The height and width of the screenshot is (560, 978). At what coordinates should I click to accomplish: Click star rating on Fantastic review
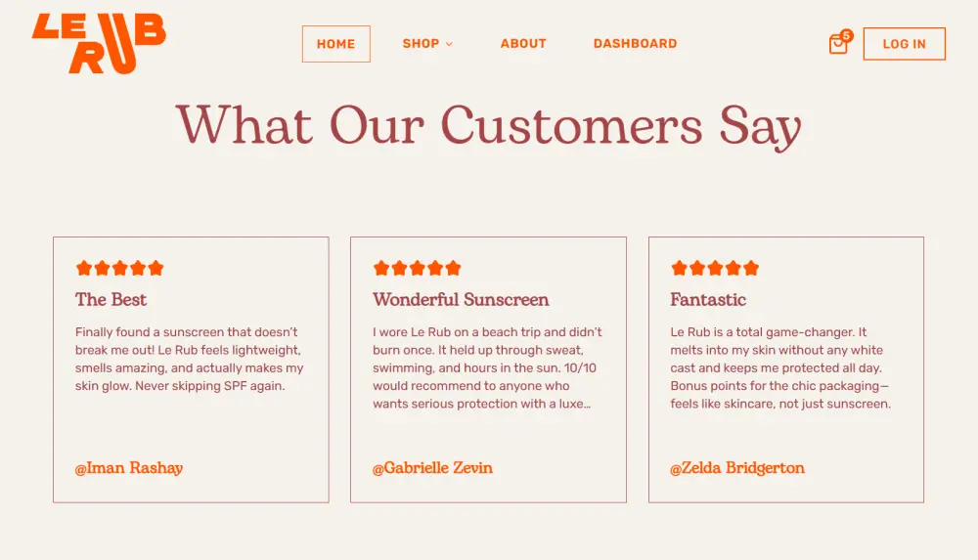coord(715,268)
